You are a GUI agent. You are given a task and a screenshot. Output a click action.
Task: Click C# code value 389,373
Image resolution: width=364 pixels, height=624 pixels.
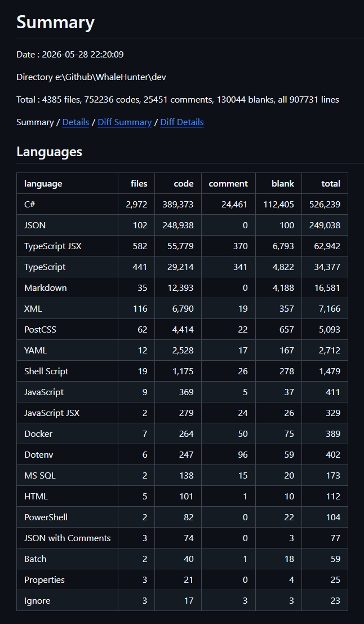pyautogui.click(x=178, y=205)
